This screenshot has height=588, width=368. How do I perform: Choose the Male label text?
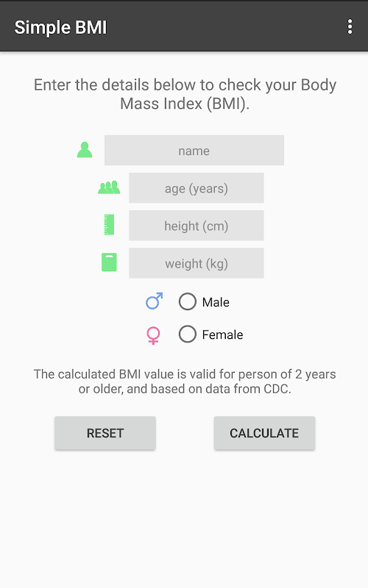coord(216,302)
